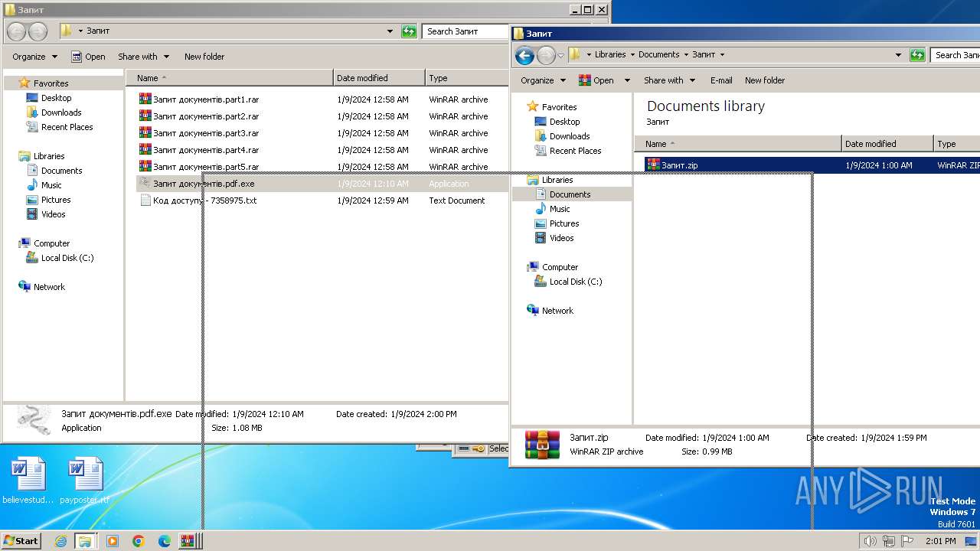The height and width of the screenshot is (551, 980).
Task: Expand address bar history dropdown in right window
Action: click(x=899, y=55)
